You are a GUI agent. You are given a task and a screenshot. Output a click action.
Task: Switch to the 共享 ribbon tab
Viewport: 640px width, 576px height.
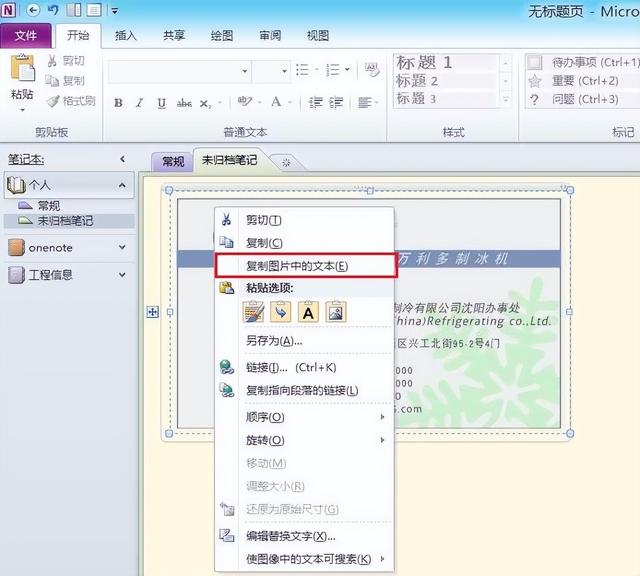(x=174, y=36)
